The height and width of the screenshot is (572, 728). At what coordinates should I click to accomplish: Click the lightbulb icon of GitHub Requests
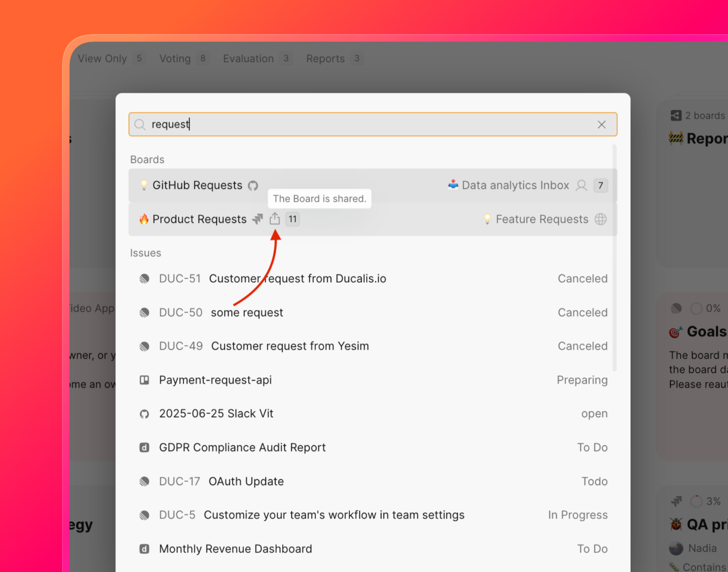coord(144,186)
